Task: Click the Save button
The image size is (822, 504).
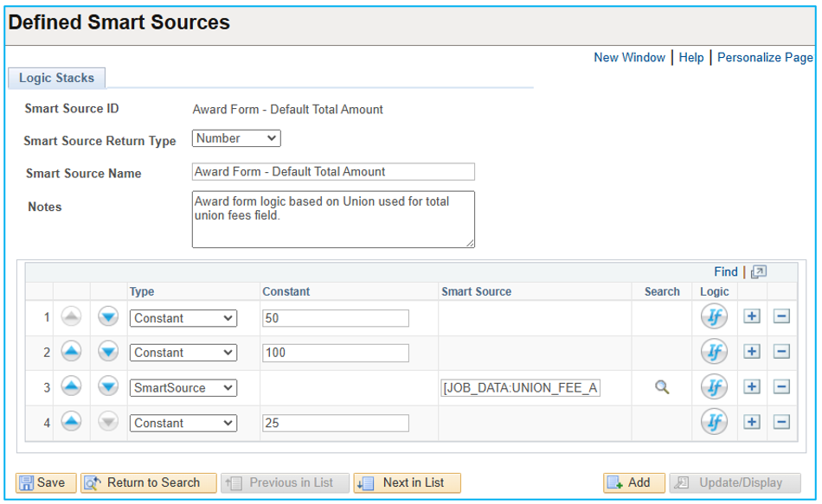Action: [45, 482]
